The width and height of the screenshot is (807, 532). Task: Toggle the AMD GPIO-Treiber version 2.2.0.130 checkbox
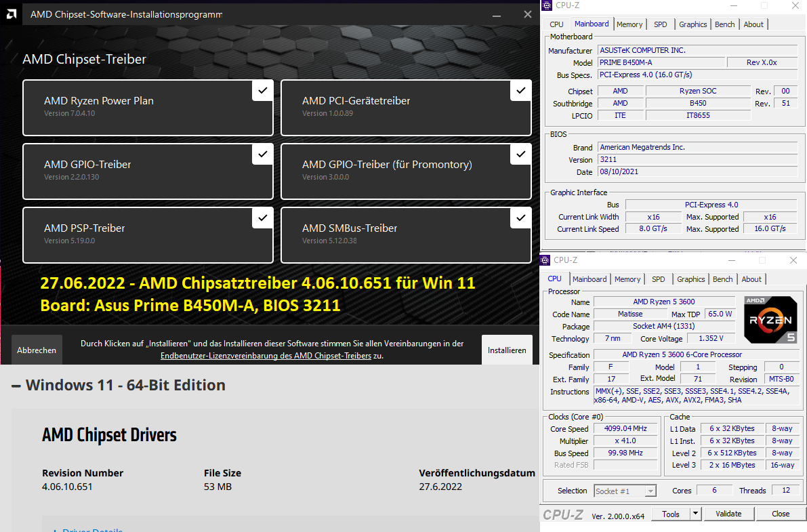point(262,154)
